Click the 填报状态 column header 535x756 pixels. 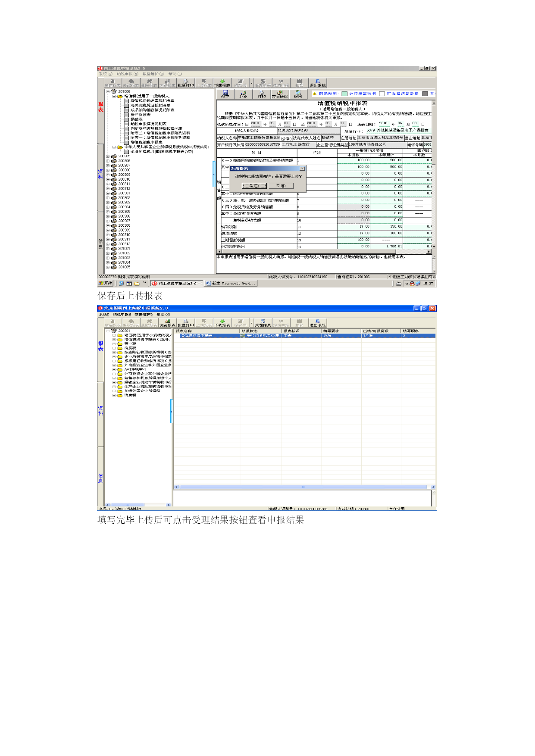click(260, 331)
